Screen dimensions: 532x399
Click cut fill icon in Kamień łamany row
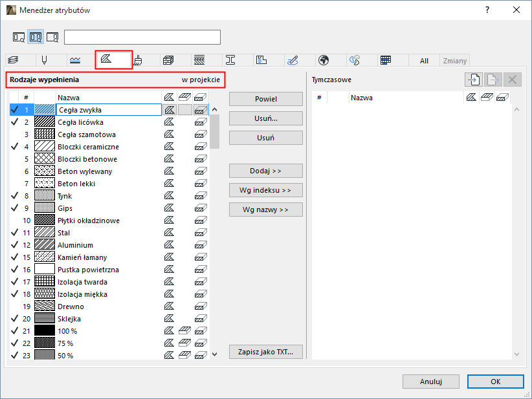(x=200, y=257)
